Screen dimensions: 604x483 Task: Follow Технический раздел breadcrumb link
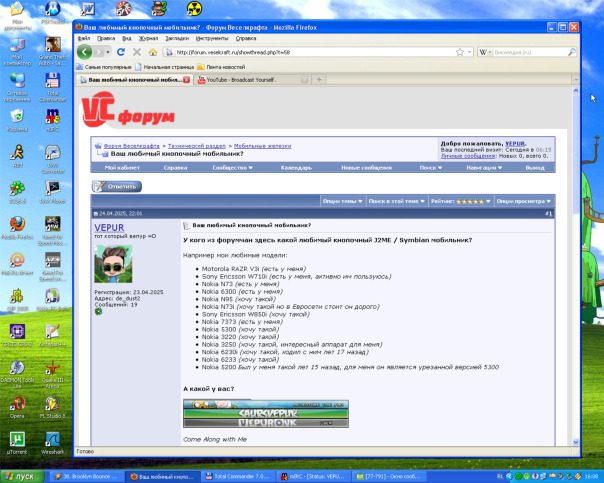pos(197,146)
